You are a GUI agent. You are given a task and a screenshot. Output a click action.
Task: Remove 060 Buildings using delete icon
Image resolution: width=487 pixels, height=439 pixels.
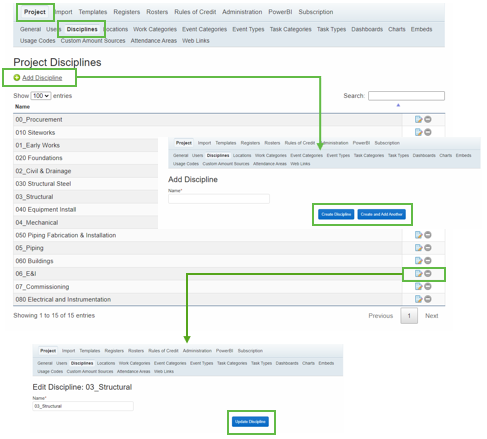click(x=428, y=260)
